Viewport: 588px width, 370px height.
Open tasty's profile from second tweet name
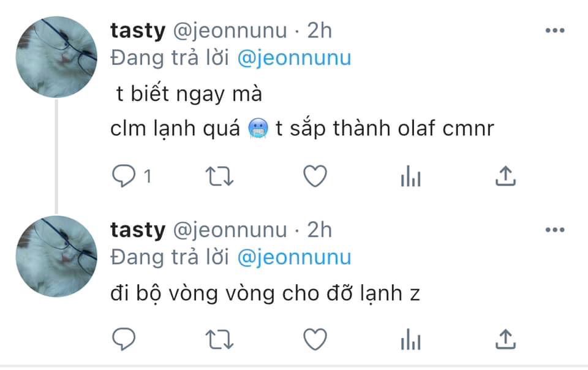(x=138, y=230)
